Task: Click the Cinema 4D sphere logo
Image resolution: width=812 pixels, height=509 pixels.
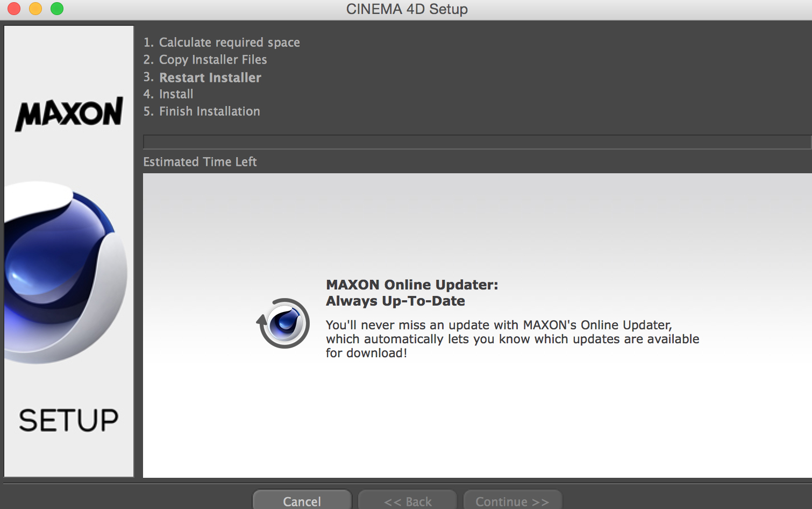Action: (66, 273)
